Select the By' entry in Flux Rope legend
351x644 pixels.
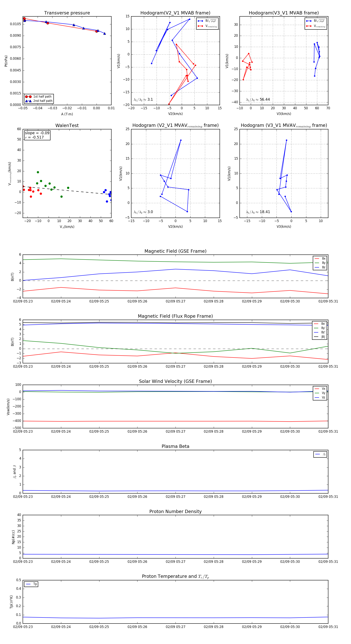point(320,328)
